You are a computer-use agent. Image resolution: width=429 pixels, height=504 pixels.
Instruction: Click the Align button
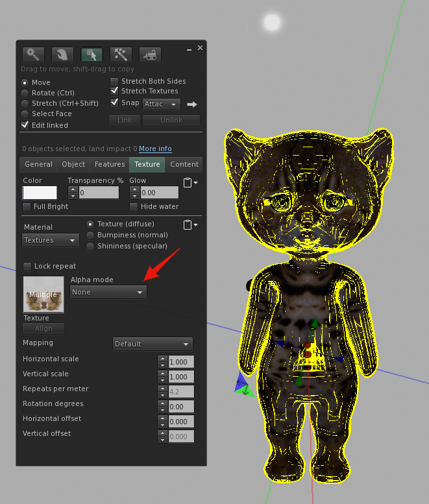click(x=43, y=328)
